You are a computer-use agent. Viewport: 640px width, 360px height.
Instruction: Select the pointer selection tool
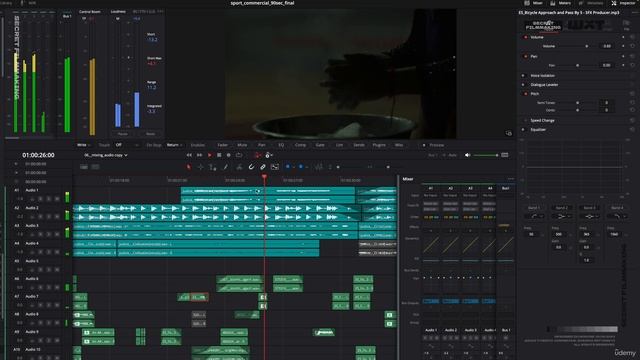(x=189, y=167)
